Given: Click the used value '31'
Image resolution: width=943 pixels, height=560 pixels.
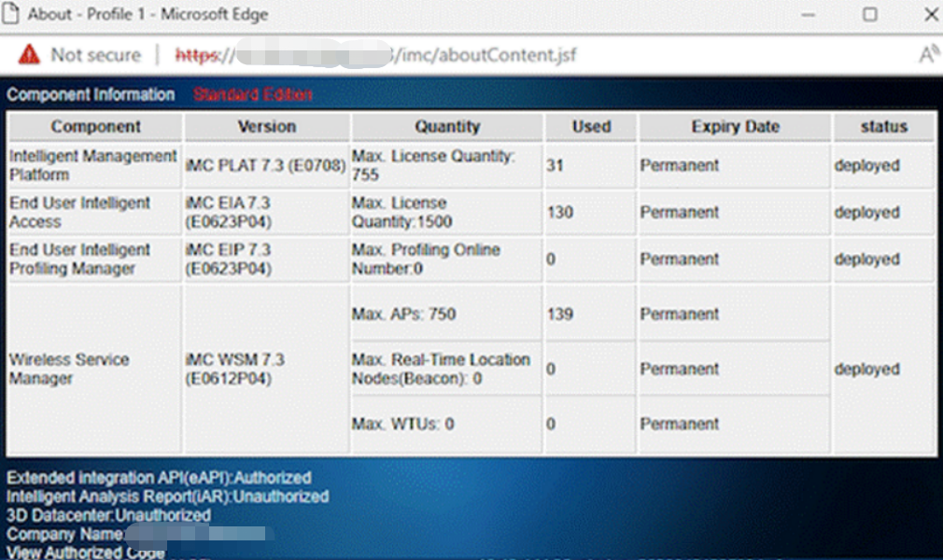Looking at the screenshot, I should pos(556,165).
